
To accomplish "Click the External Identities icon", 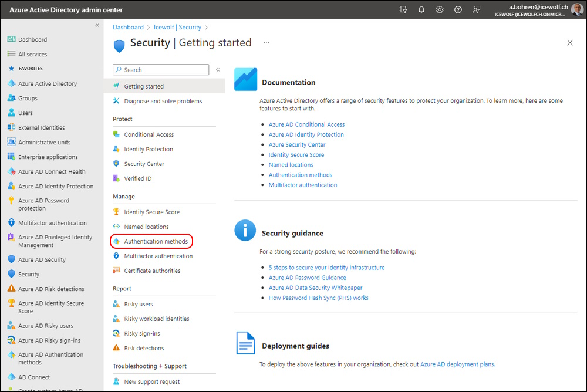I will pyautogui.click(x=11, y=127).
